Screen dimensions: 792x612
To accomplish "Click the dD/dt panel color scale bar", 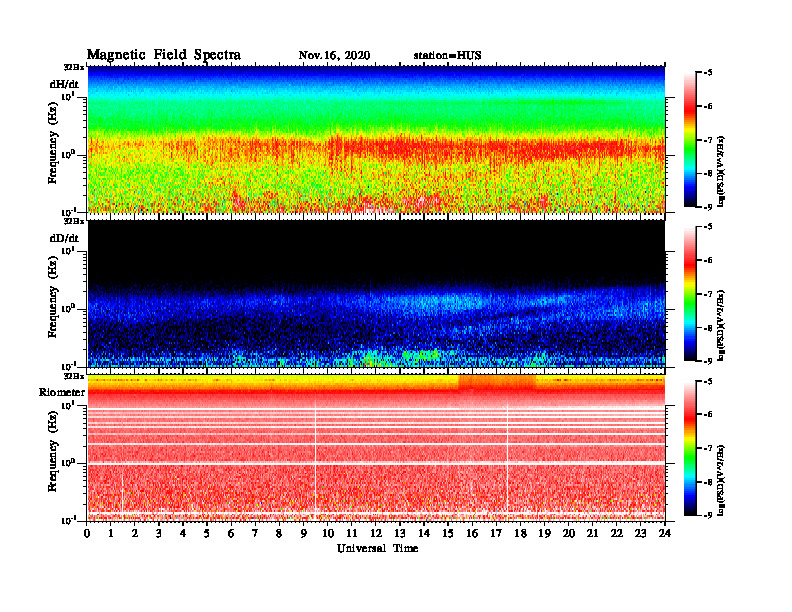I will (x=690, y=294).
